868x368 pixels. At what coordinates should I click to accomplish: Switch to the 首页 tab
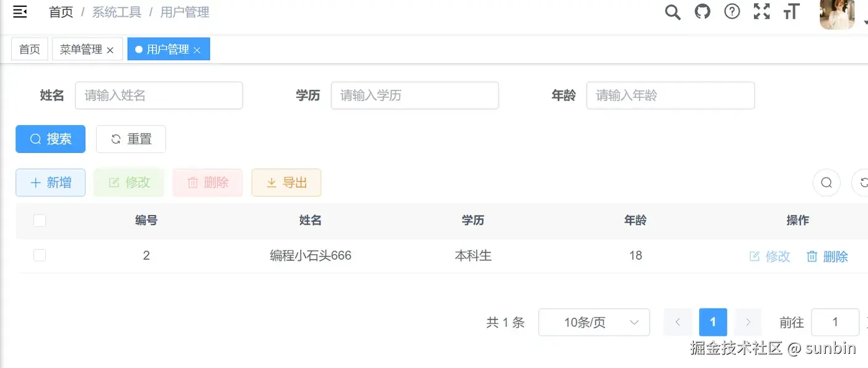[29, 50]
